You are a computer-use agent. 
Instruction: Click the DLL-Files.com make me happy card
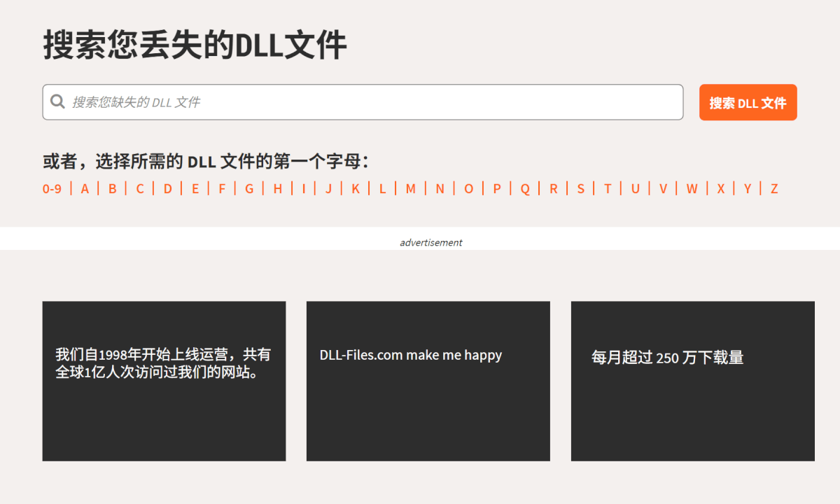click(428, 381)
